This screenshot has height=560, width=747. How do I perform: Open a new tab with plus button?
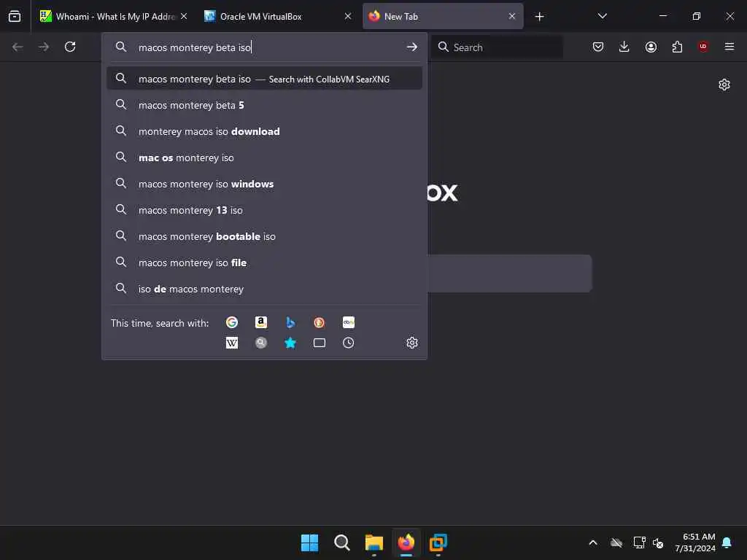pos(539,17)
